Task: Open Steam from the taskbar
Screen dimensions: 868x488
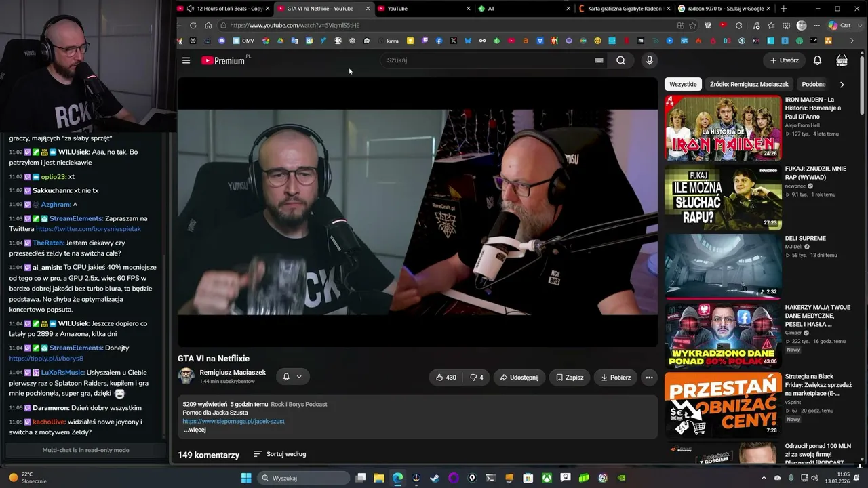Action: (x=435, y=478)
